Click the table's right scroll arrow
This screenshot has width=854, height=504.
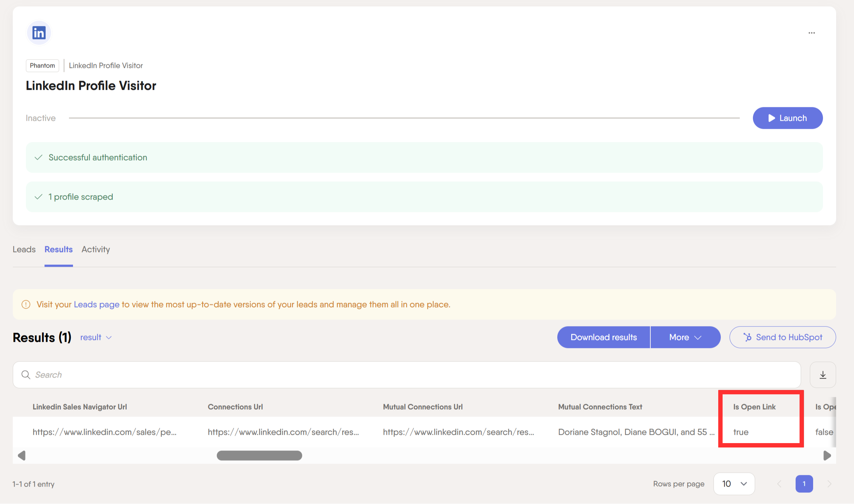pyautogui.click(x=827, y=455)
